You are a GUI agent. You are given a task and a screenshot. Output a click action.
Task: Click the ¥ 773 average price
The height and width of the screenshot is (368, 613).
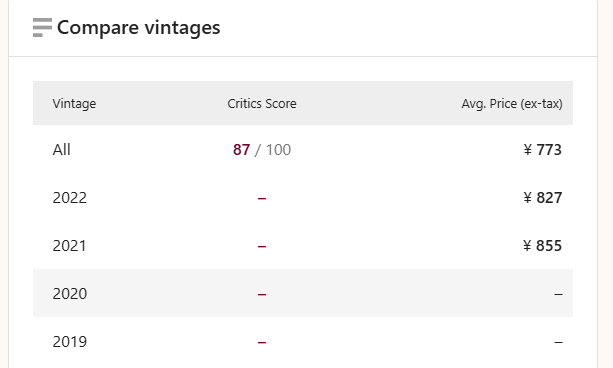[x=542, y=150]
